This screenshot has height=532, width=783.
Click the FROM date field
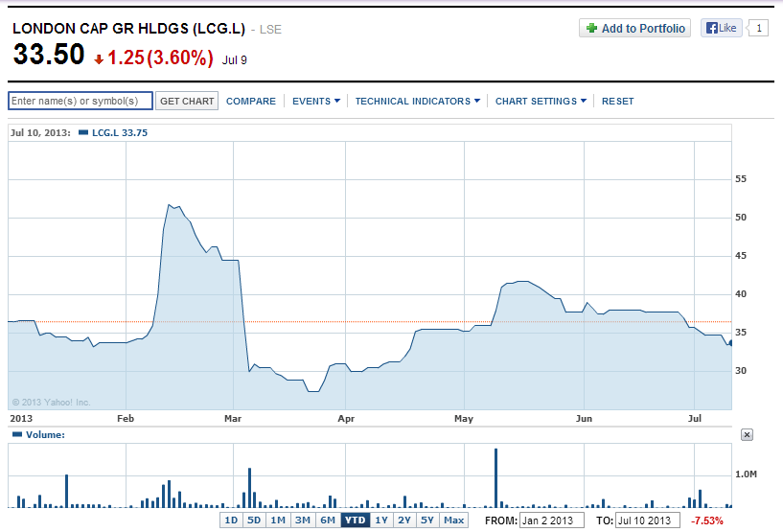click(x=552, y=520)
